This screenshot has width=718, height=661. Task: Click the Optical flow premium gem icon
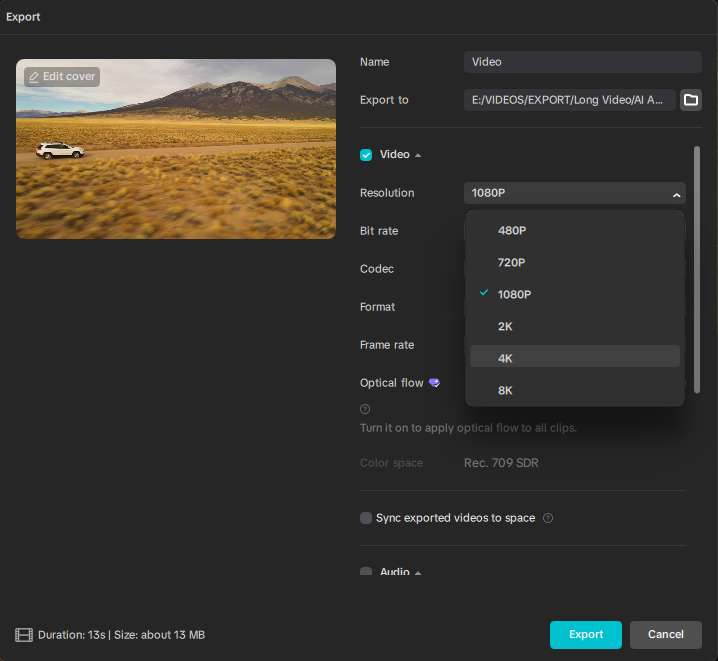(434, 383)
